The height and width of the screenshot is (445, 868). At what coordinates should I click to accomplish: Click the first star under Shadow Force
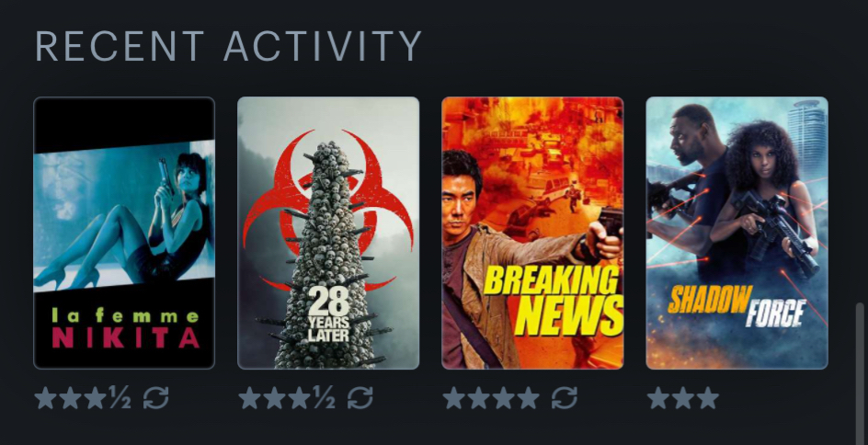click(658, 398)
